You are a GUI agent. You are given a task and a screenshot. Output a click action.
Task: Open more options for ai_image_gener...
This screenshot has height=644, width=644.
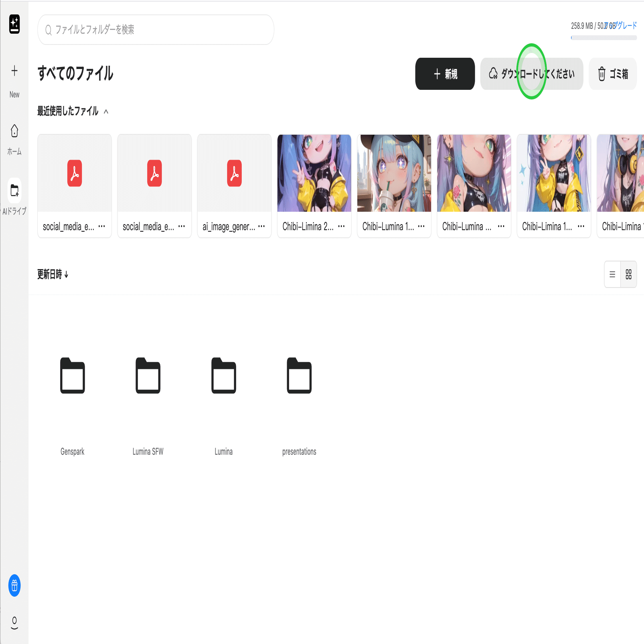261,227
